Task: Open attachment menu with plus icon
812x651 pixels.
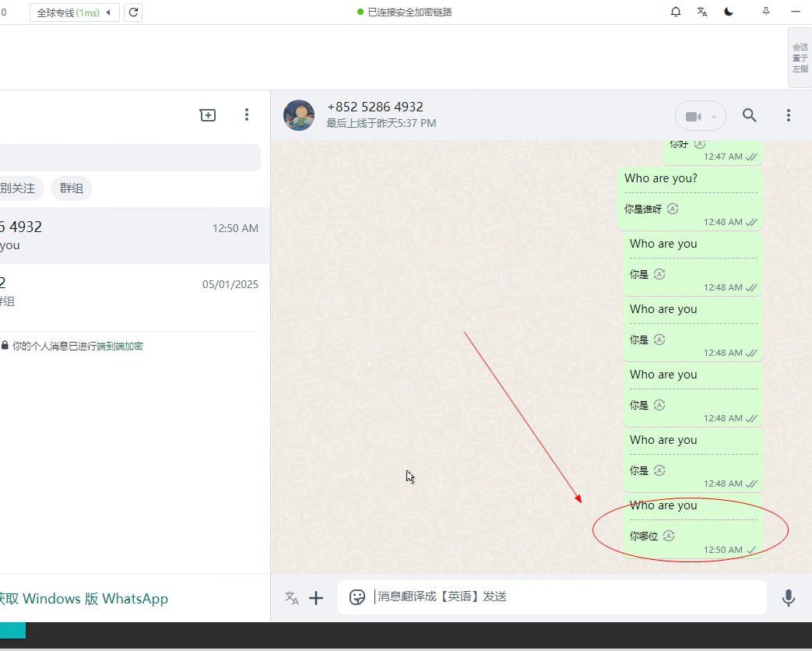Action: click(316, 598)
